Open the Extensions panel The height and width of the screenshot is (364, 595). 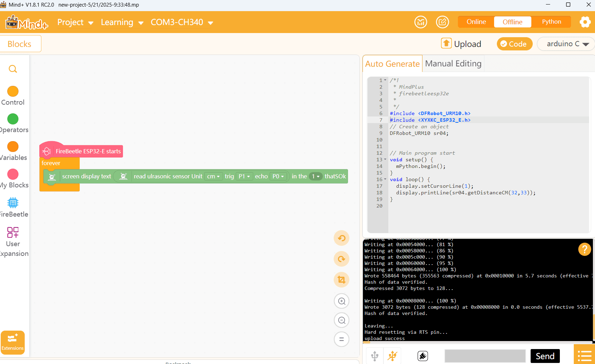coord(13,342)
